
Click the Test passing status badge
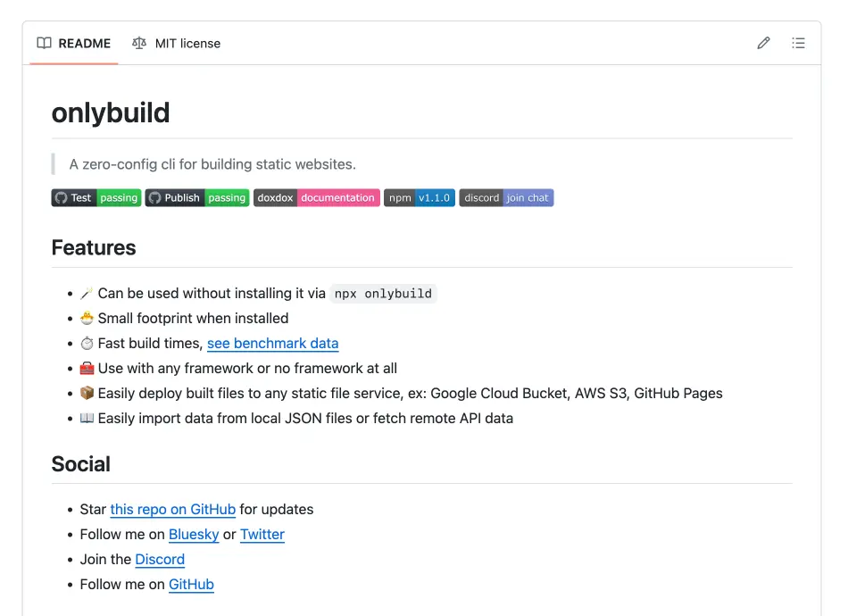coord(96,197)
